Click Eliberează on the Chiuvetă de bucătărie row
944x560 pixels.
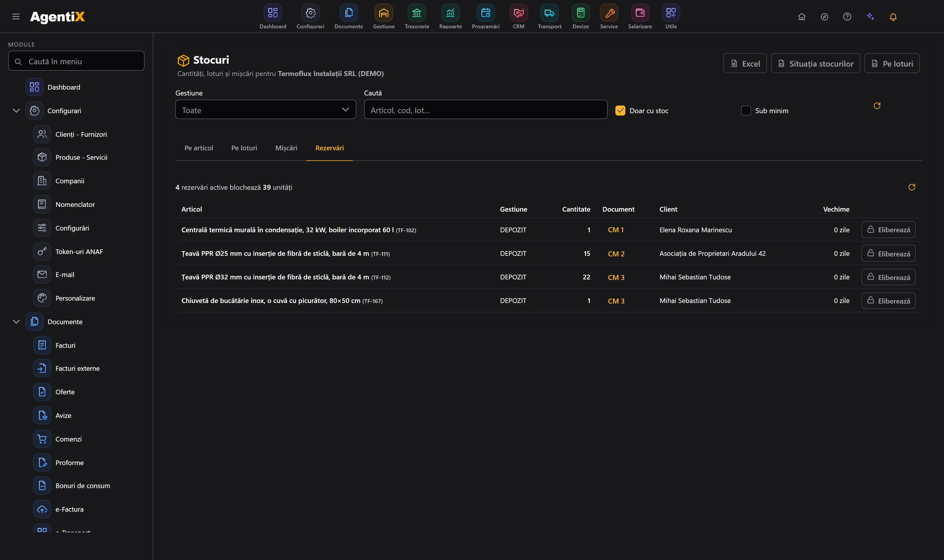click(888, 301)
